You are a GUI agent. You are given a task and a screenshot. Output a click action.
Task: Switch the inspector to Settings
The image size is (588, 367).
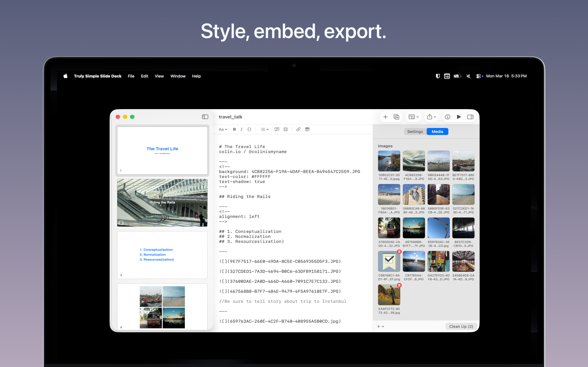click(x=415, y=131)
